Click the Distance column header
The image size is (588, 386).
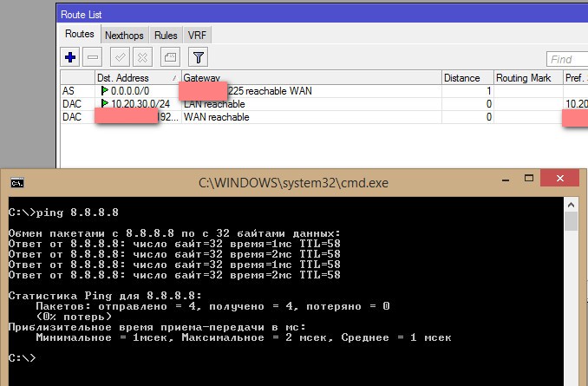(x=467, y=77)
